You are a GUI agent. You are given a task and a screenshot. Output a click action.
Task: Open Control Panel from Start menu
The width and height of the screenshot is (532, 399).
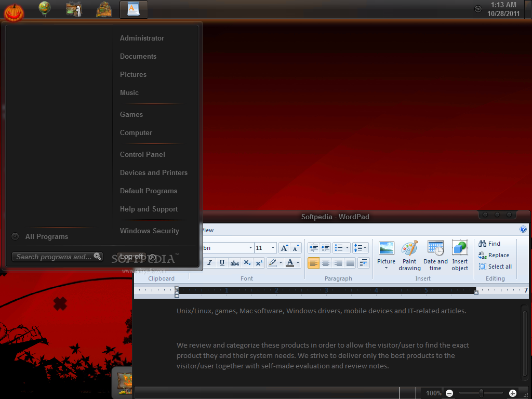[x=142, y=155]
